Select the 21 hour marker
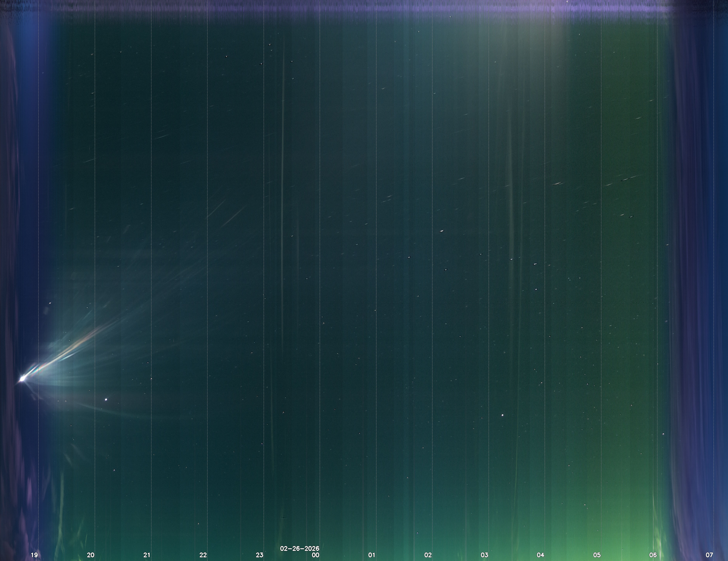This screenshot has width=728, height=561. 147,555
